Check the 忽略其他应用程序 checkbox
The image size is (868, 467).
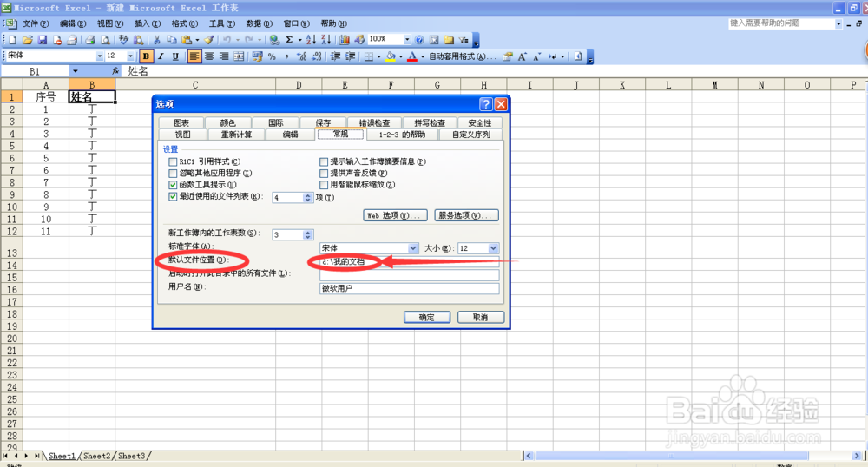(x=173, y=174)
